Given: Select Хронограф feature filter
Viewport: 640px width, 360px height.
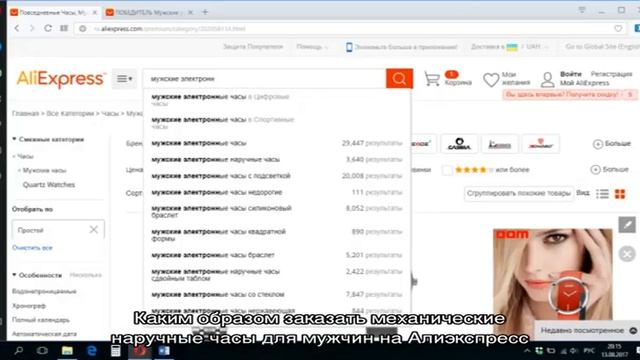Looking at the screenshot, I should pos(29,306).
